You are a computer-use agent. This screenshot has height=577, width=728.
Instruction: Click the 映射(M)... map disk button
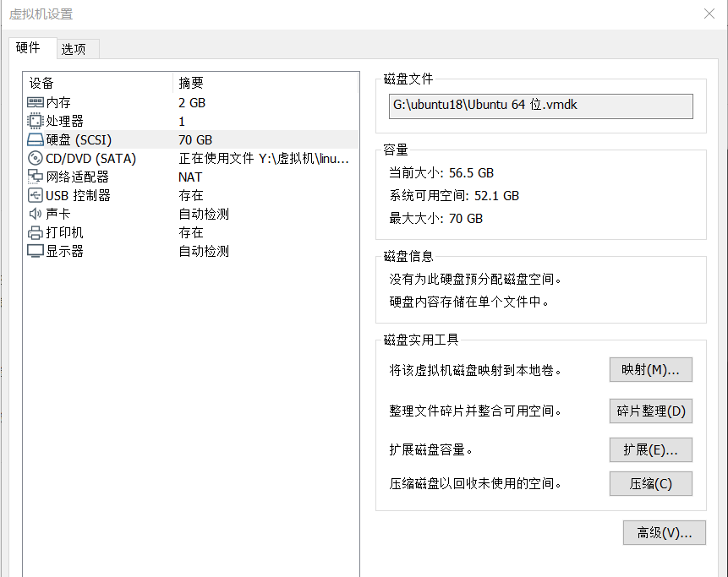pos(650,370)
